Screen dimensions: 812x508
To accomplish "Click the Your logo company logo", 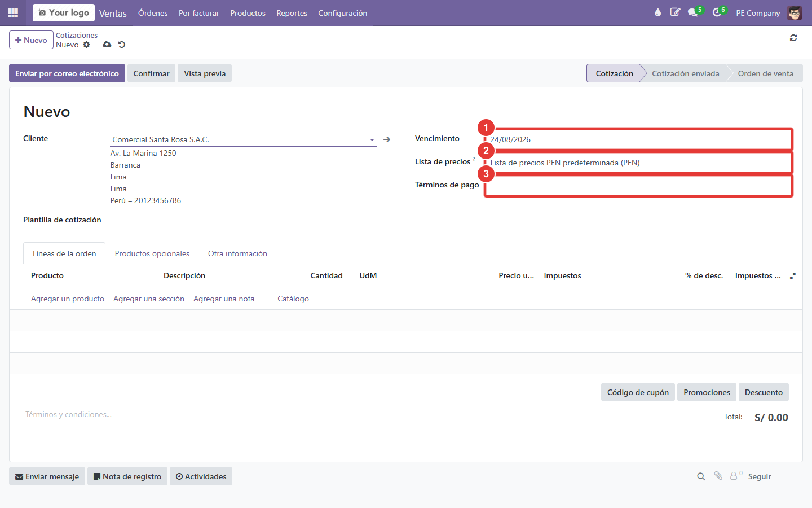I will [64, 12].
